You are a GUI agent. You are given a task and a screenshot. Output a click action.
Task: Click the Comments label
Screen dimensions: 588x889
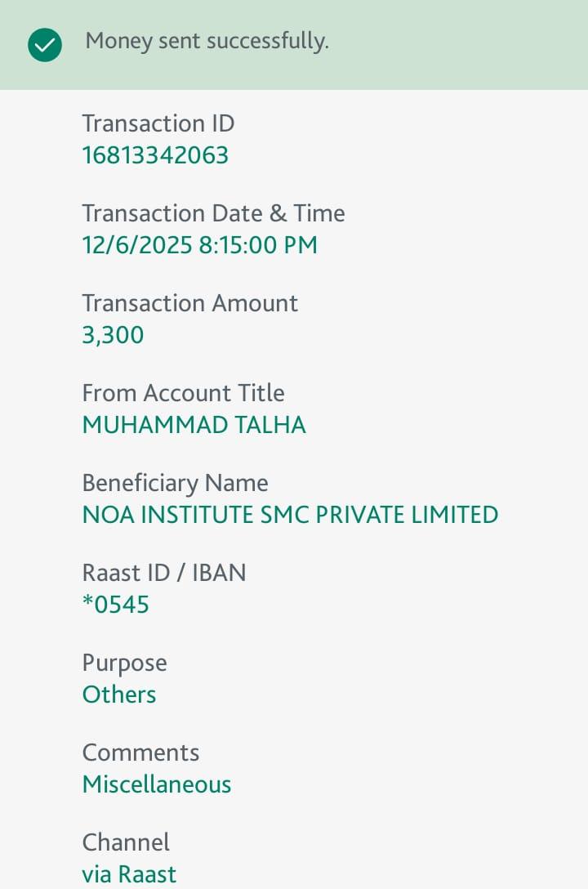coord(140,753)
